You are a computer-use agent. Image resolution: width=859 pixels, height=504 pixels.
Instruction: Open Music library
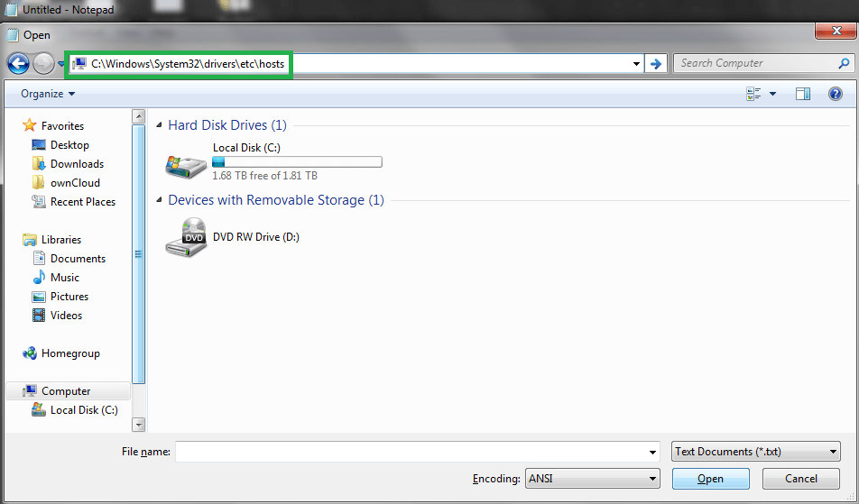[65, 278]
